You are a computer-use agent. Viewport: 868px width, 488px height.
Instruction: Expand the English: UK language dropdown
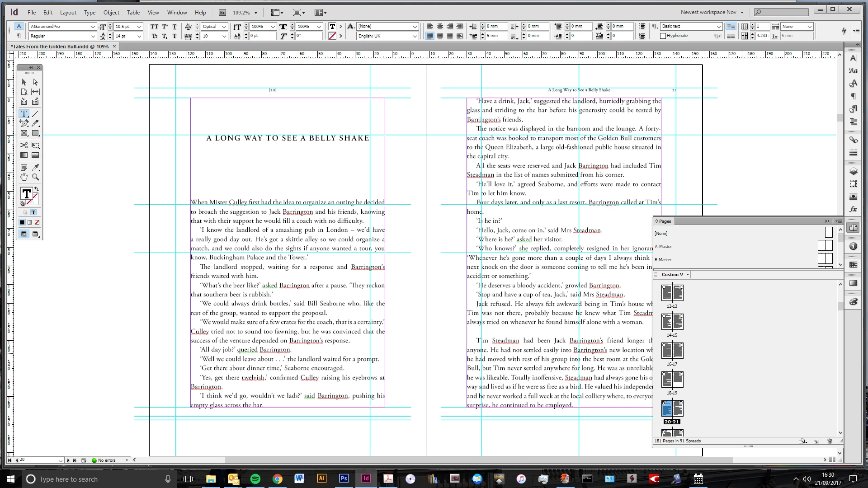tap(415, 36)
